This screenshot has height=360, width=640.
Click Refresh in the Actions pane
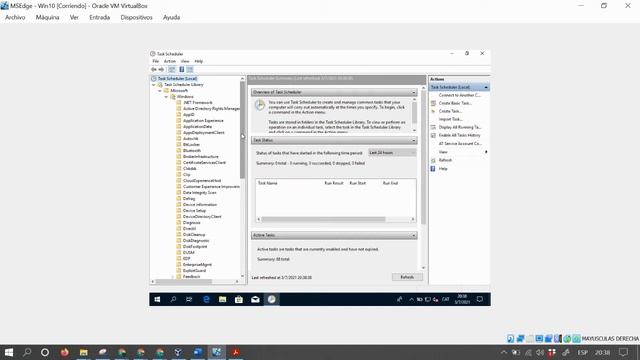click(x=445, y=160)
